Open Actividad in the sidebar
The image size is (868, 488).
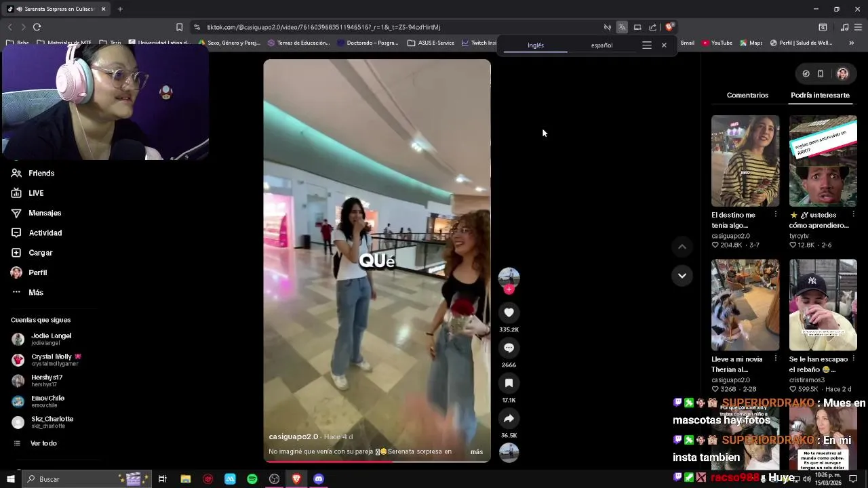coord(37,232)
